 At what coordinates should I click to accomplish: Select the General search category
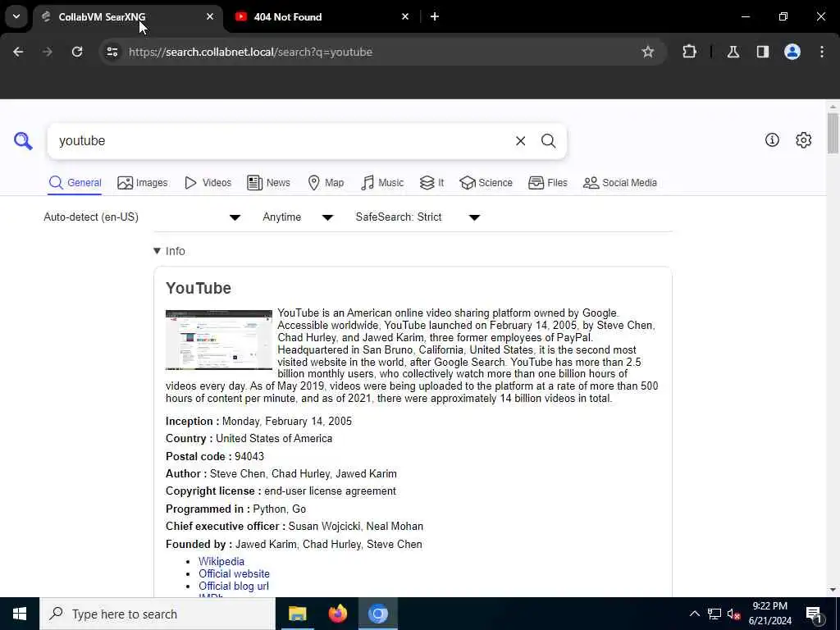coord(75,183)
